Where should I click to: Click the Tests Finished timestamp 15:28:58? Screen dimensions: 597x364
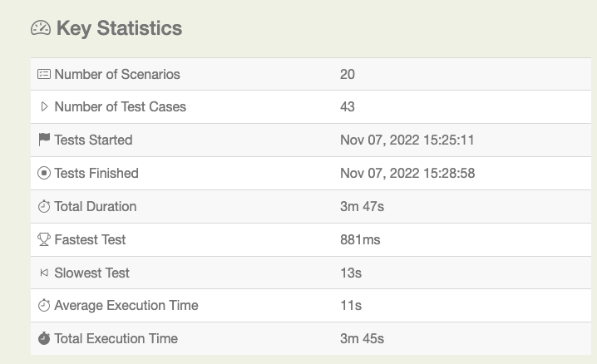(x=407, y=173)
